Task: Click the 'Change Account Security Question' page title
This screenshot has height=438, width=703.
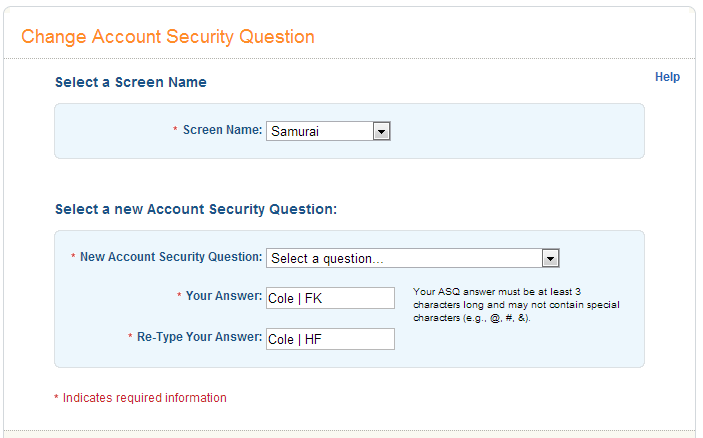Action: tap(168, 37)
